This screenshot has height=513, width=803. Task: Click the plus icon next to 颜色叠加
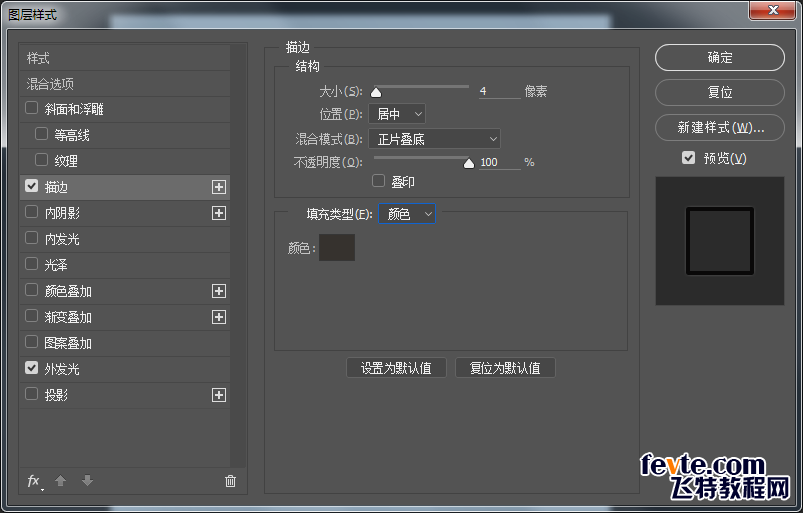point(219,291)
